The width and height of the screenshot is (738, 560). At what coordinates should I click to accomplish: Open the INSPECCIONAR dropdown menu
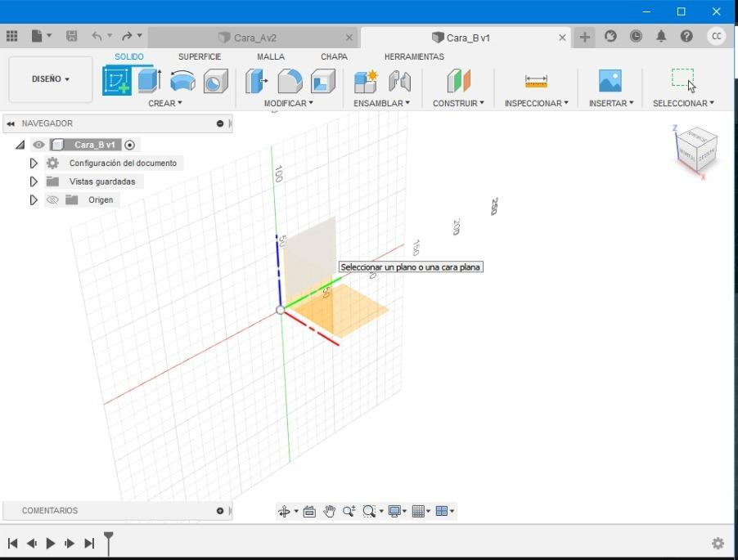(x=537, y=103)
